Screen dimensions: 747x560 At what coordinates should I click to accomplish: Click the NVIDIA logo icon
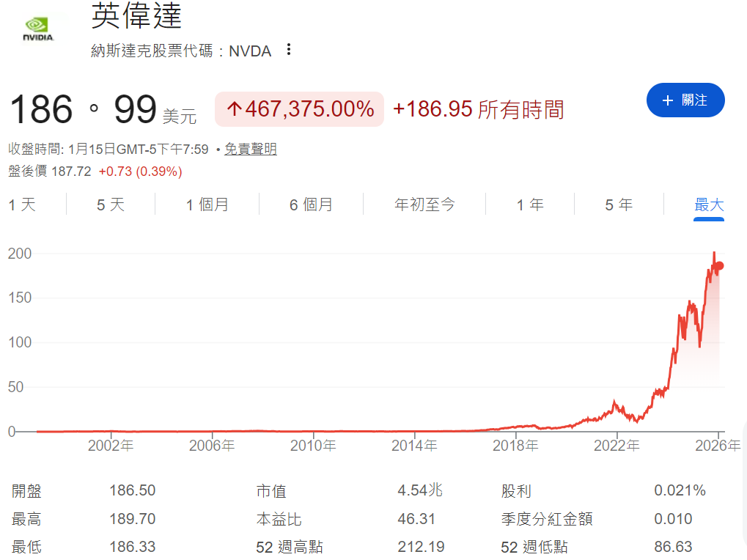coord(38,27)
